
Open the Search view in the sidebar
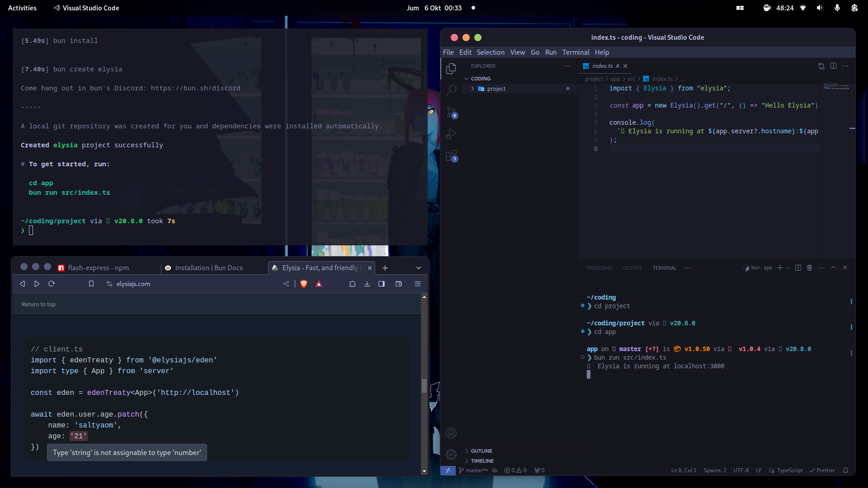tap(452, 90)
